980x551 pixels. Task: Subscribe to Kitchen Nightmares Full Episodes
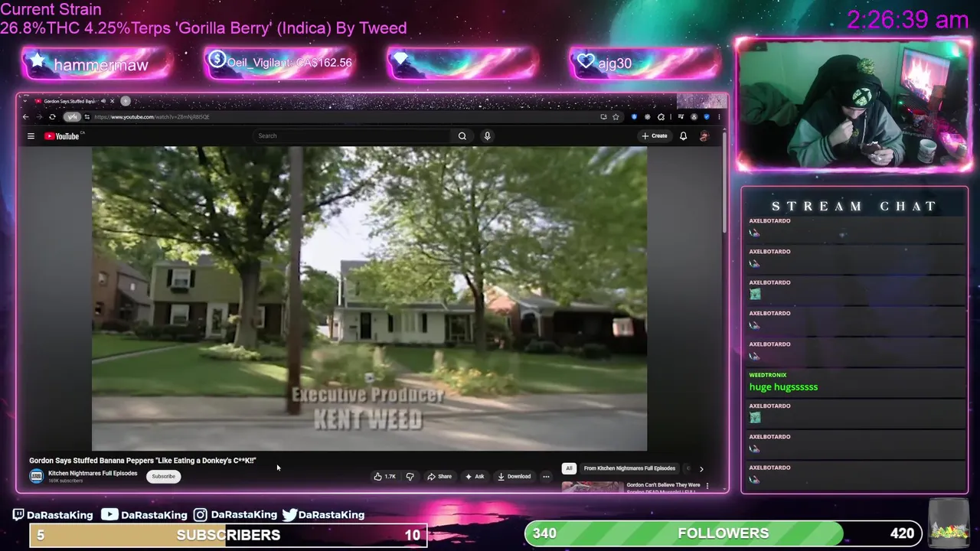point(163,477)
